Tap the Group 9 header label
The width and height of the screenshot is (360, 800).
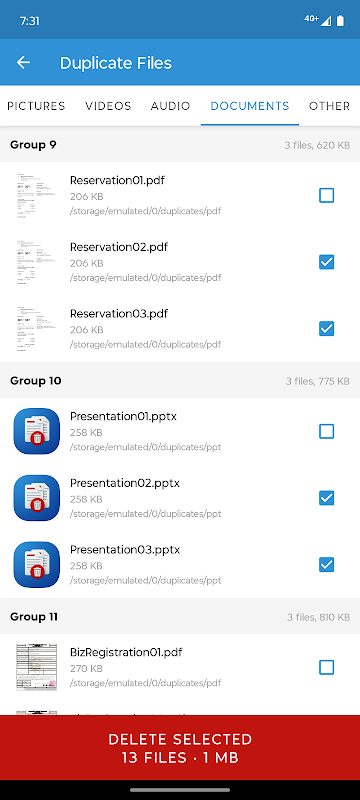pyautogui.click(x=33, y=145)
